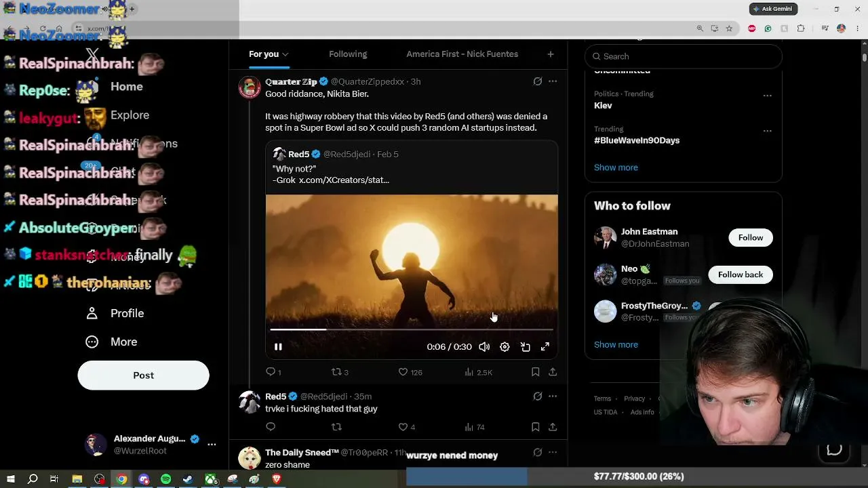Expand the video to fullscreen
This screenshot has height=488, width=868.
545,346
